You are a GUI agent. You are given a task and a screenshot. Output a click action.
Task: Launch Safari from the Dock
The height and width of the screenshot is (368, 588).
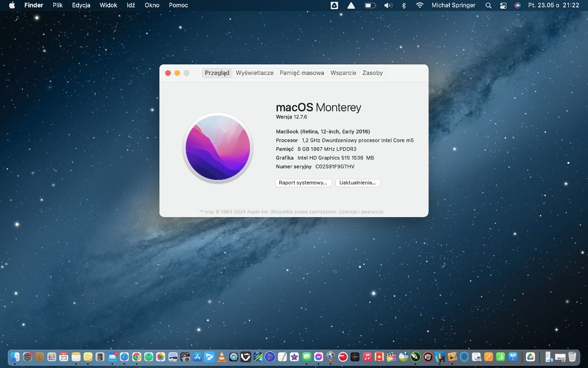coord(124,356)
